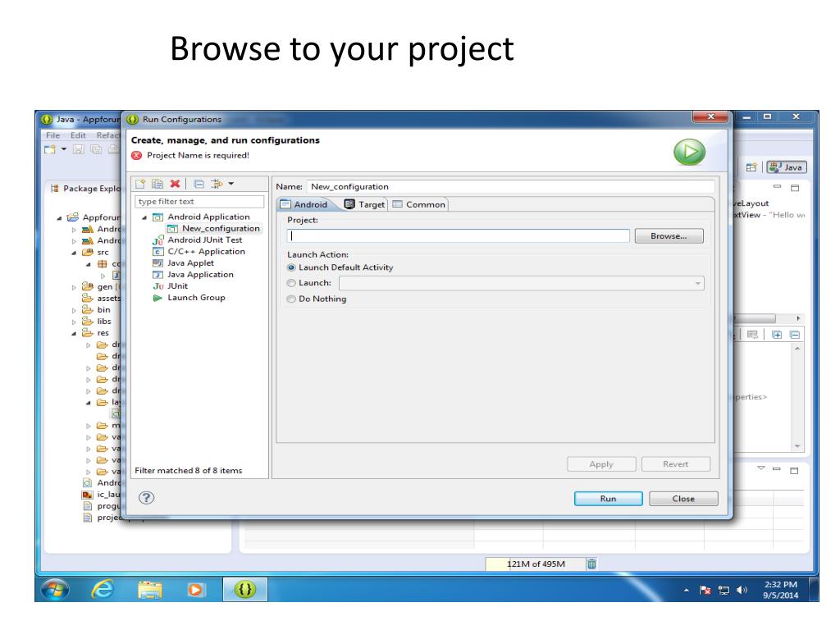Select Java Application configuration type
840x630 pixels.
(x=193, y=274)
